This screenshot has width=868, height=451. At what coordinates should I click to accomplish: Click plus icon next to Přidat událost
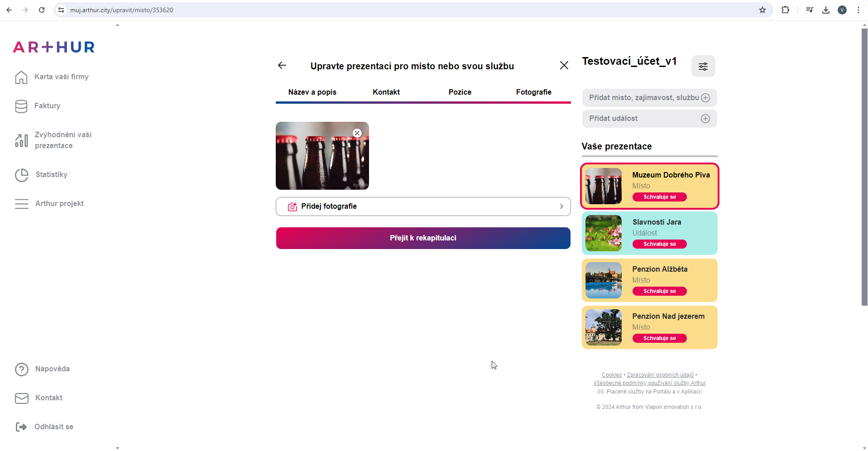point(705,119)
